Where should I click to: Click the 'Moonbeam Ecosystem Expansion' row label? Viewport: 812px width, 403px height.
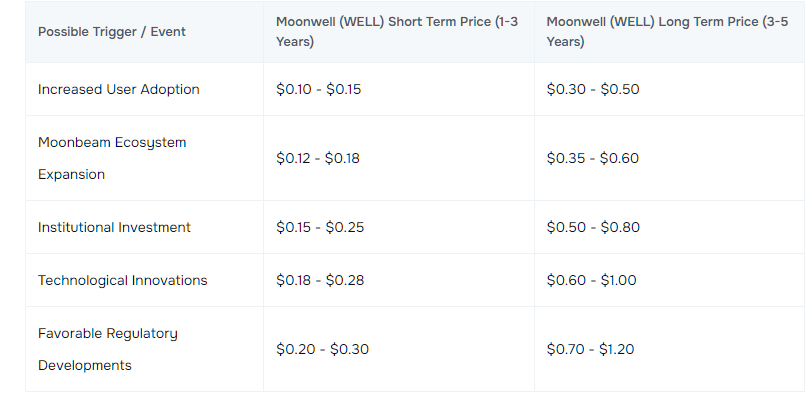click(x=112, y=158)
